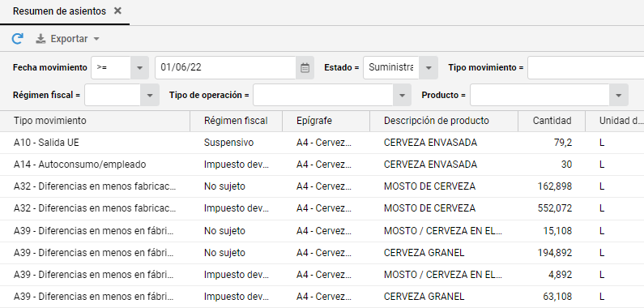Expand the Fecha movimiento operator dropdown
This screenshot has width=644, height=308.
coord(139,67)
